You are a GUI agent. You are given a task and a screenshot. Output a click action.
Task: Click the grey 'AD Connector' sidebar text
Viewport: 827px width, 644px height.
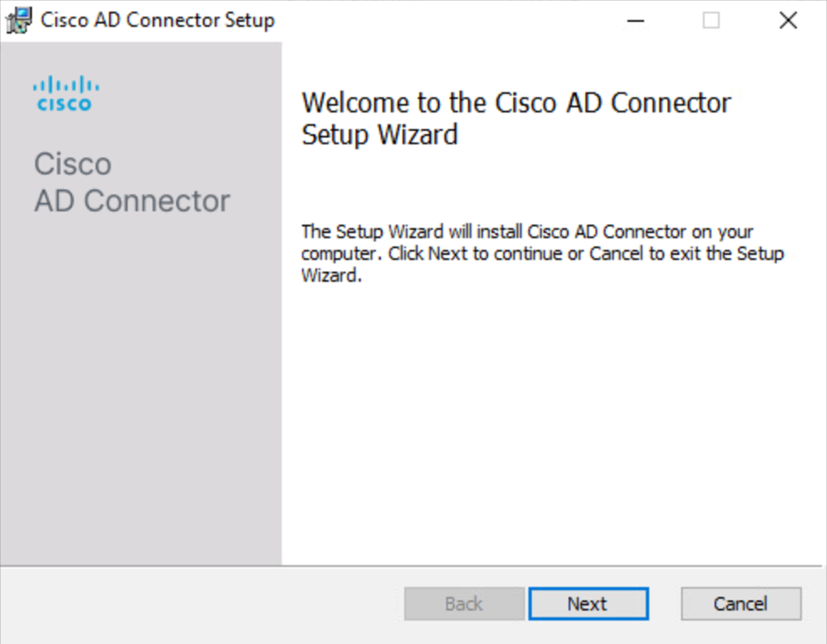point(132,201)
